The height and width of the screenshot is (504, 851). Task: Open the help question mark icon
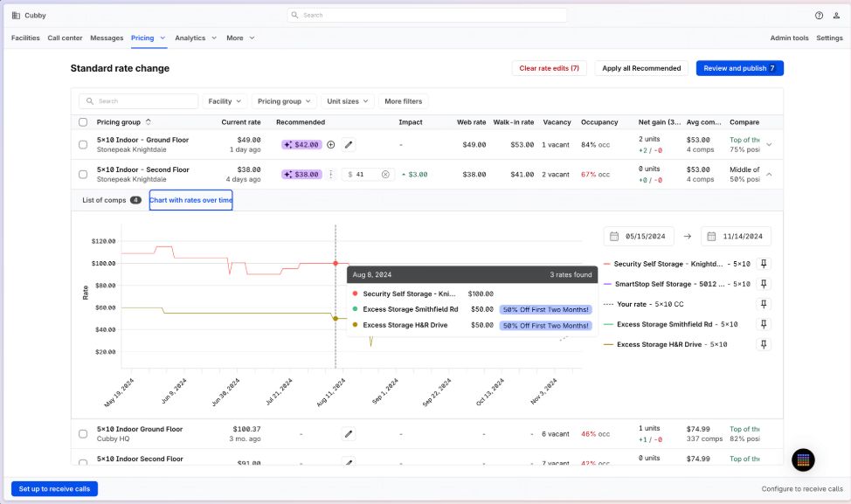pos(819,15)
